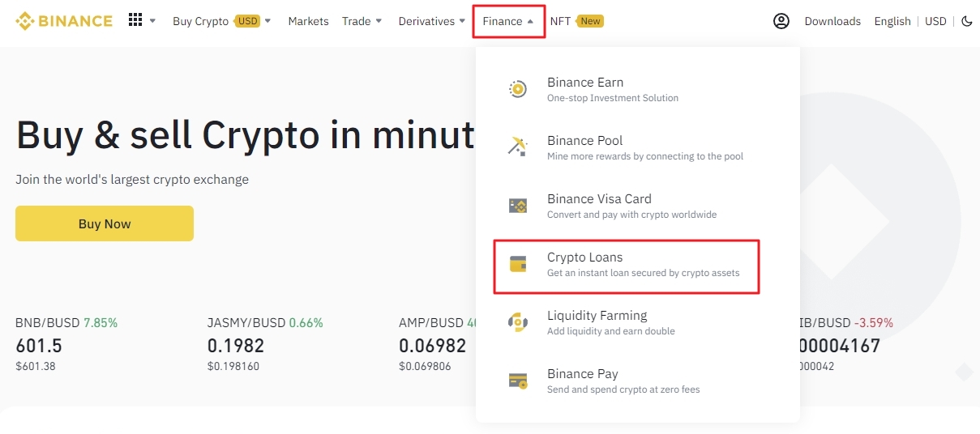
Task: Open the apps grid menu icon
Action: click(135, 20)
